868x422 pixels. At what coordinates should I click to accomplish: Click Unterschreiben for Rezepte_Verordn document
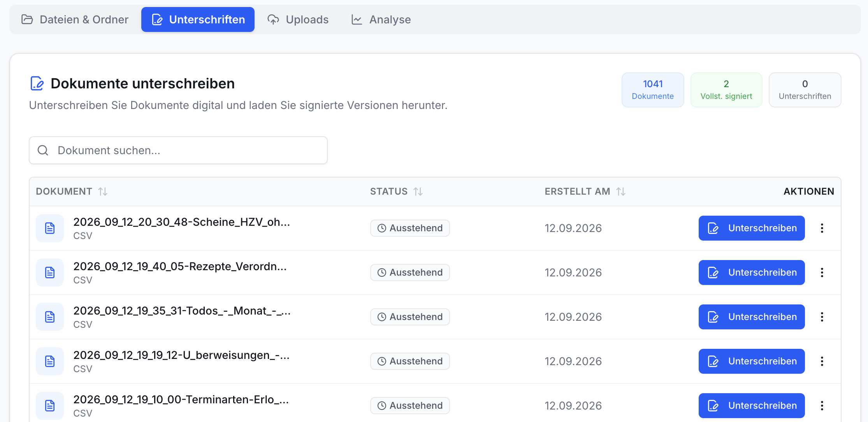point(752,273)
